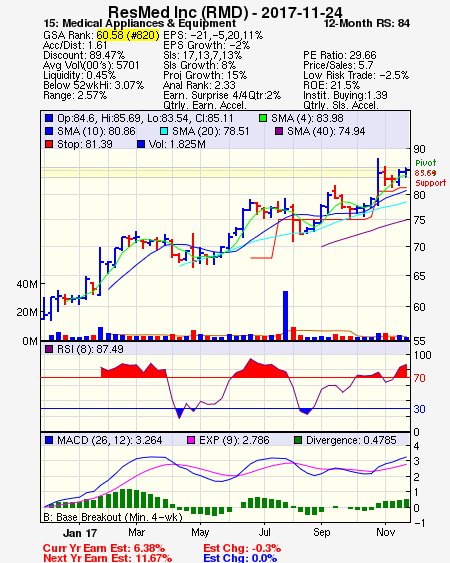The width and height of the screenshot is (450, 563).
Task: Click the Vol: 1.825M readout
Action: tap(177, 144)
